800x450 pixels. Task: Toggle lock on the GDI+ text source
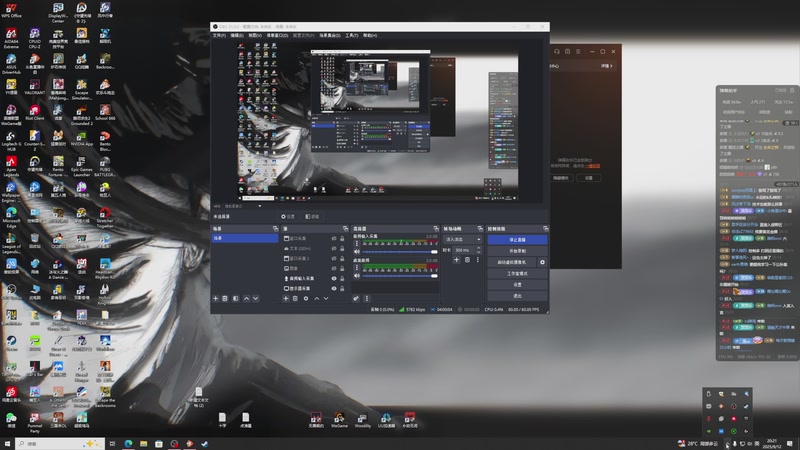(342, 248)
